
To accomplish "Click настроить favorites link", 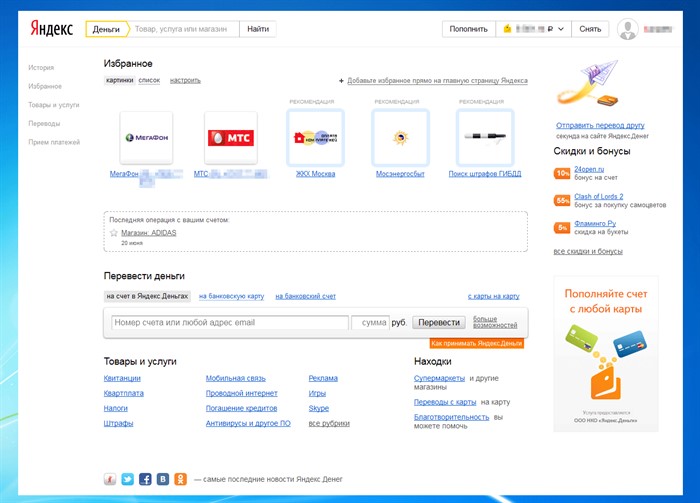I will [x=185, y=80].
